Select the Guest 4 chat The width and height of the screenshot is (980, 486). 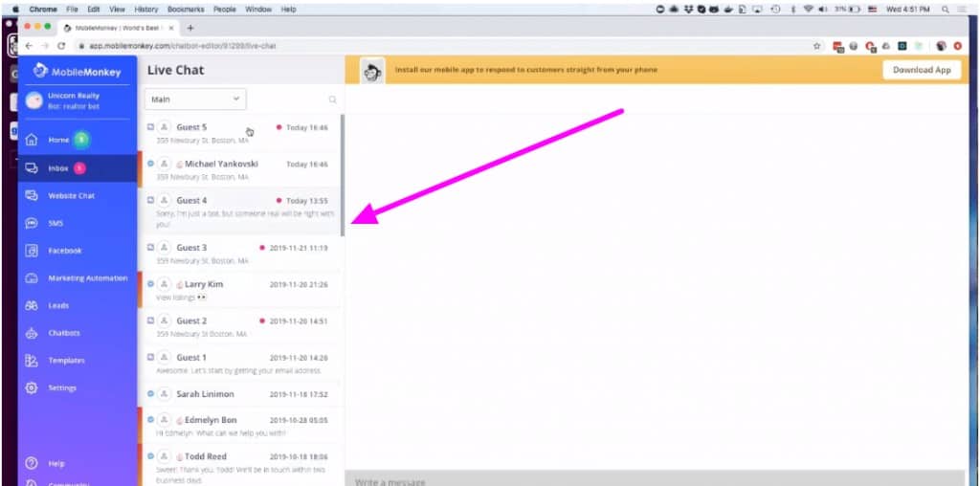pos(240,211)
